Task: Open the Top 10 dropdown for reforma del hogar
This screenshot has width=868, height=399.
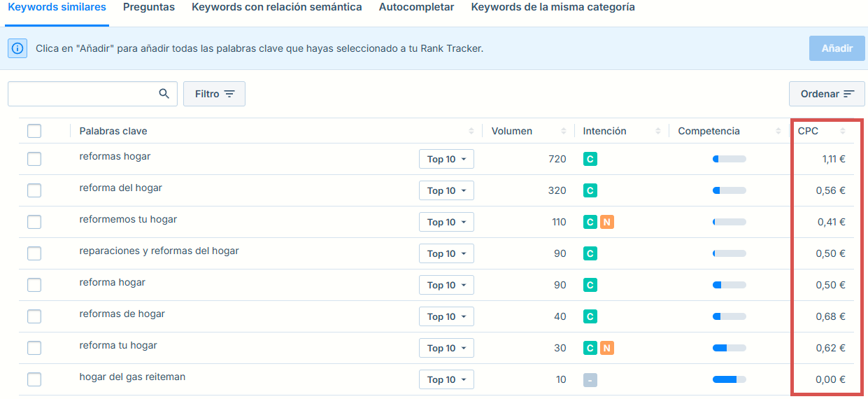Action: [x=446, y=190]
